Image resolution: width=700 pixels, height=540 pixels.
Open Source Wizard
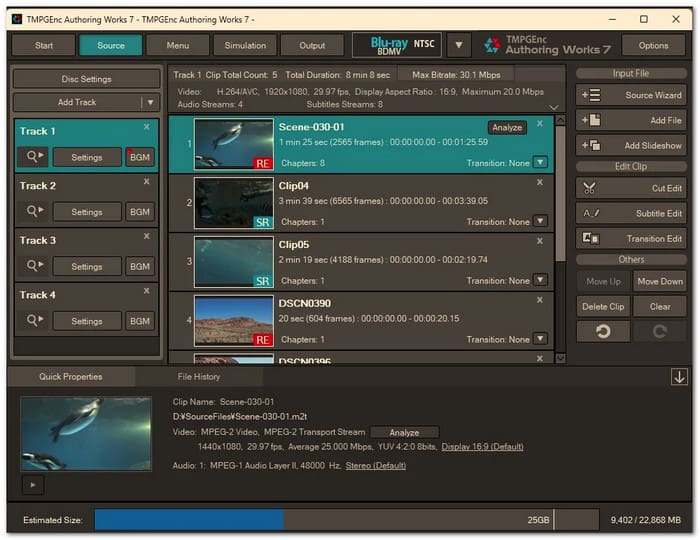click(x=631, y=95)
